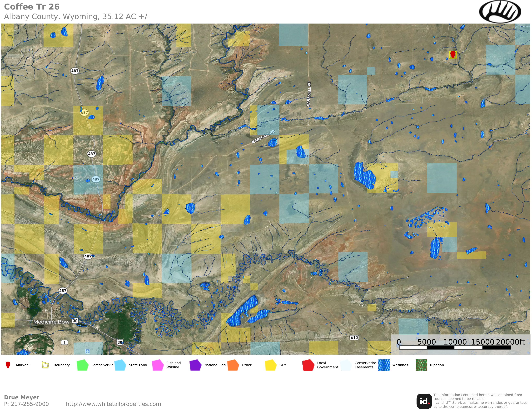The width and height of the screenshot is (532, 411).
Task: Click the blue State Land legend swatch
Action: coord(120,365)
